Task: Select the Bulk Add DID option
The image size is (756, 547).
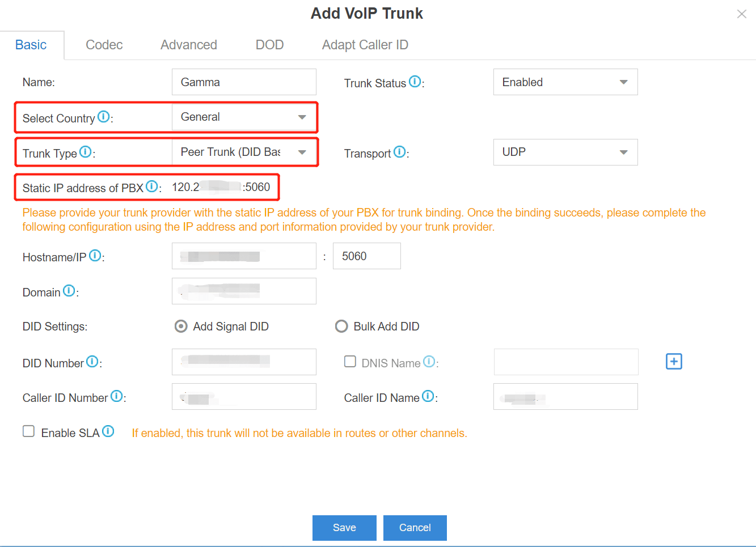Action: coord(341,326)
